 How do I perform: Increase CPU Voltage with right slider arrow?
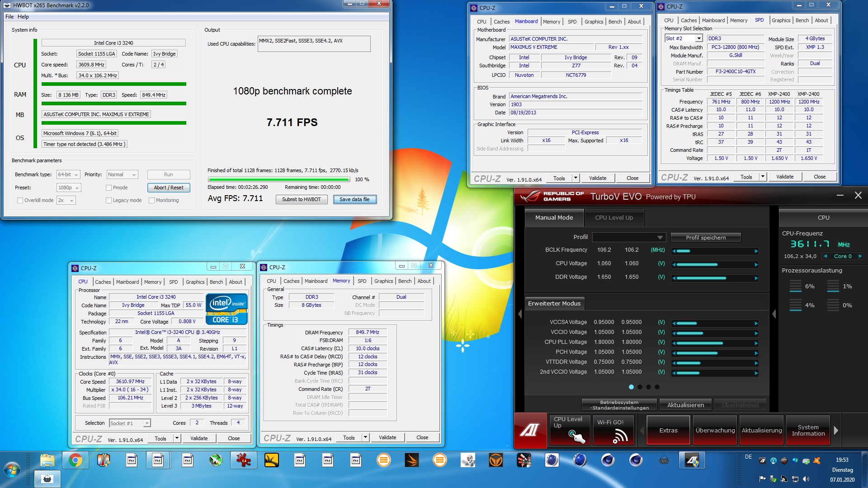[x=756, y=264]
